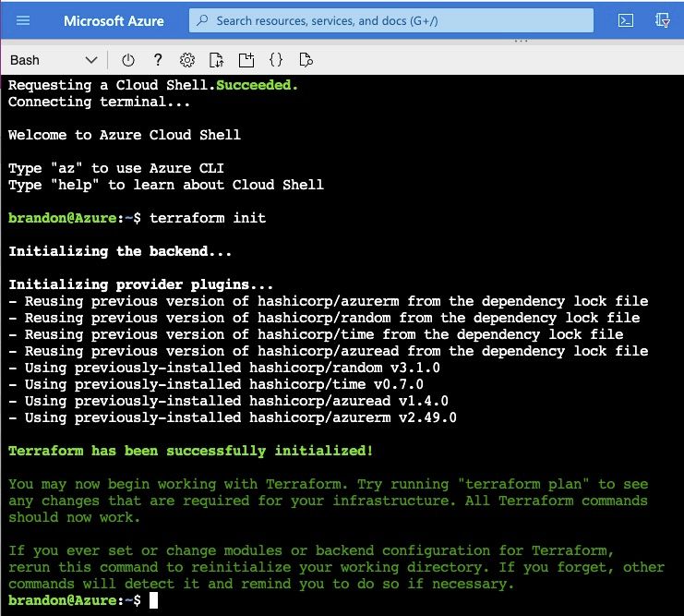Open the editor curly braces icon

pyautogui.click(x=276, y=60)
